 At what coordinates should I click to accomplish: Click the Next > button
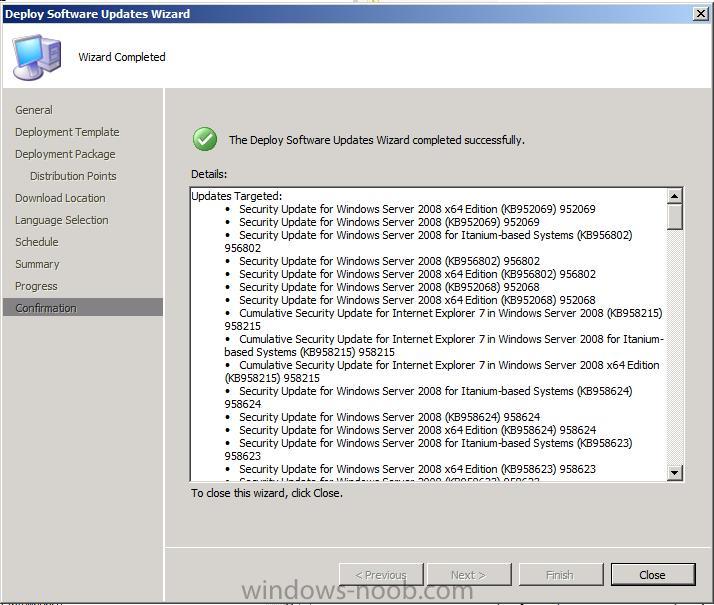click(x=469, y=575)
